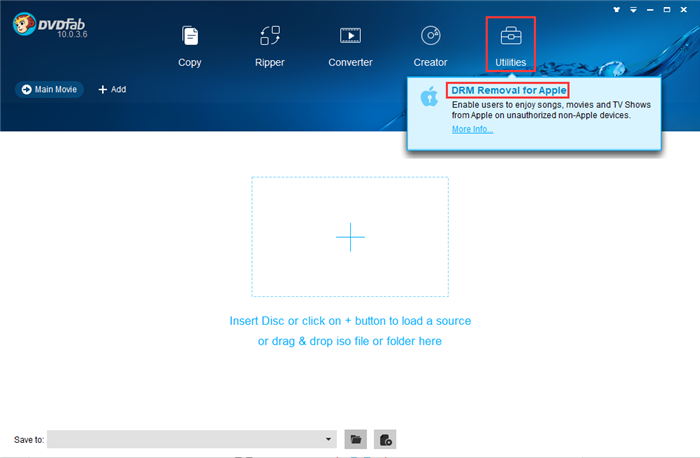
Task: Minimize the DVDFab window
Action: [x=650, y=9]
